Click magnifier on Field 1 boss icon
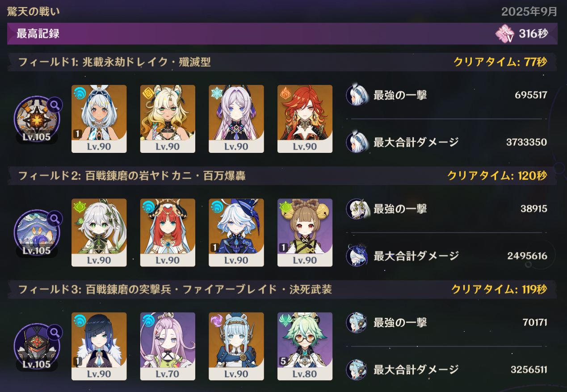Screen dimensions: 567x392 [55, 105]
